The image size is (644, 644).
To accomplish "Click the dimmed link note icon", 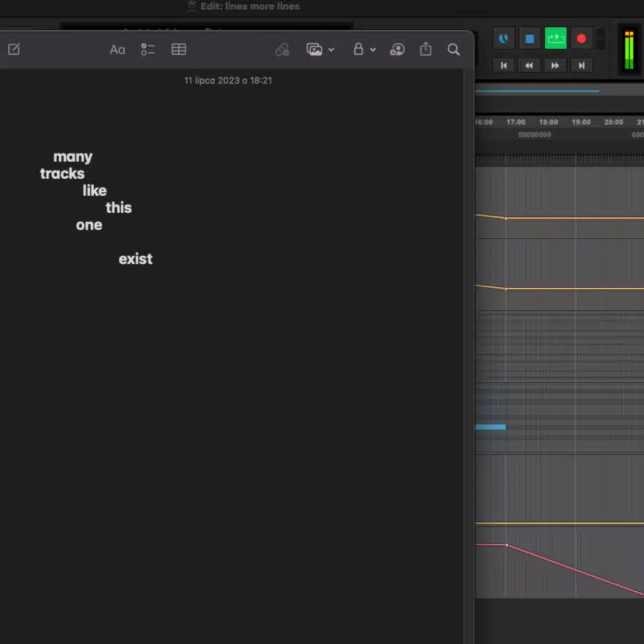I will pos(282,50).
